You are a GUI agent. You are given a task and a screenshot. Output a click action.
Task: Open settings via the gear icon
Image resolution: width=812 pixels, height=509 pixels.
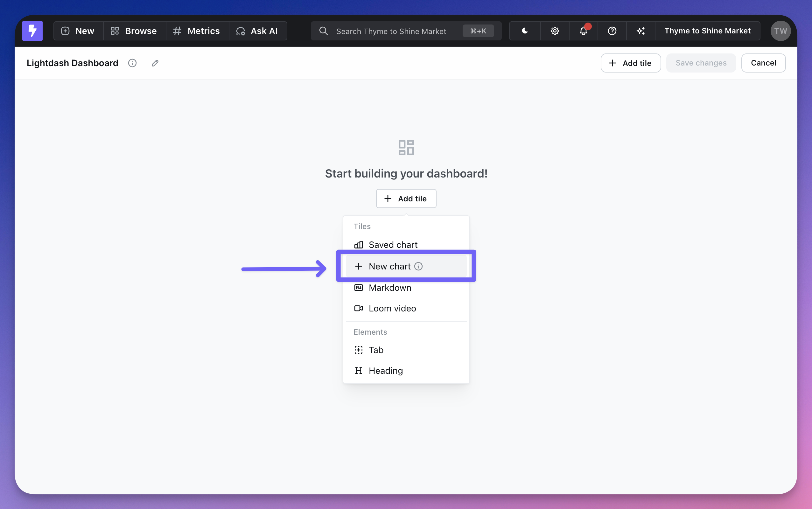point(555,31)
